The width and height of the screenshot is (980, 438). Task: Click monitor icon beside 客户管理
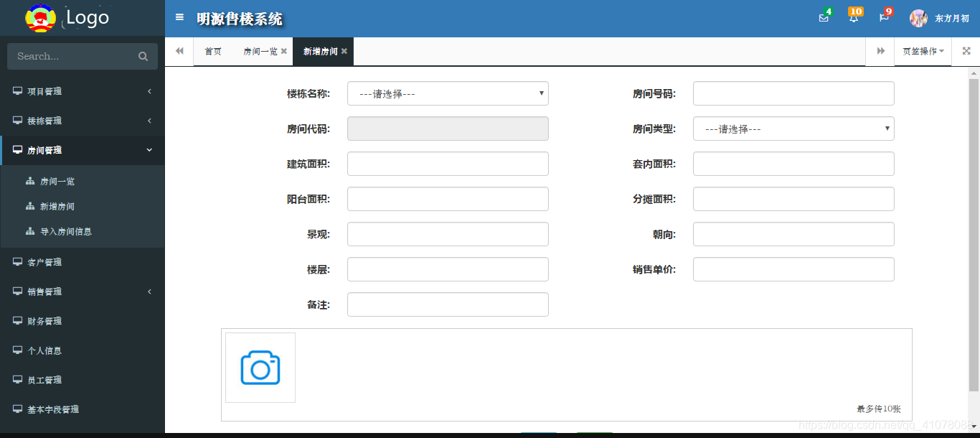point(17,262)
